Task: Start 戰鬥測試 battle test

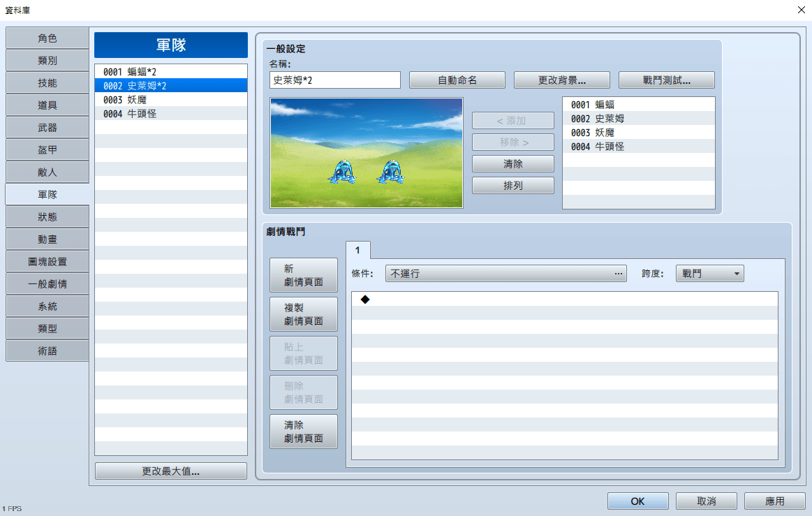Action: [x=666, y=80]
